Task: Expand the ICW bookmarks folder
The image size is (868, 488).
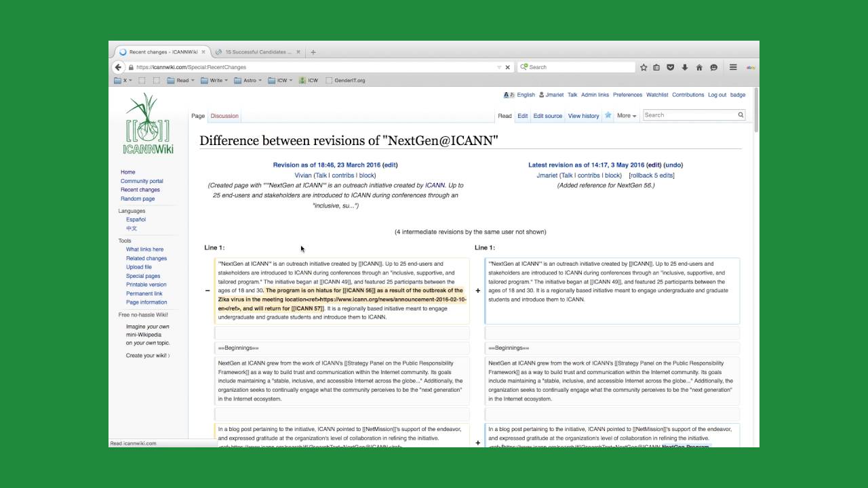Action: (x=280, y=80)
